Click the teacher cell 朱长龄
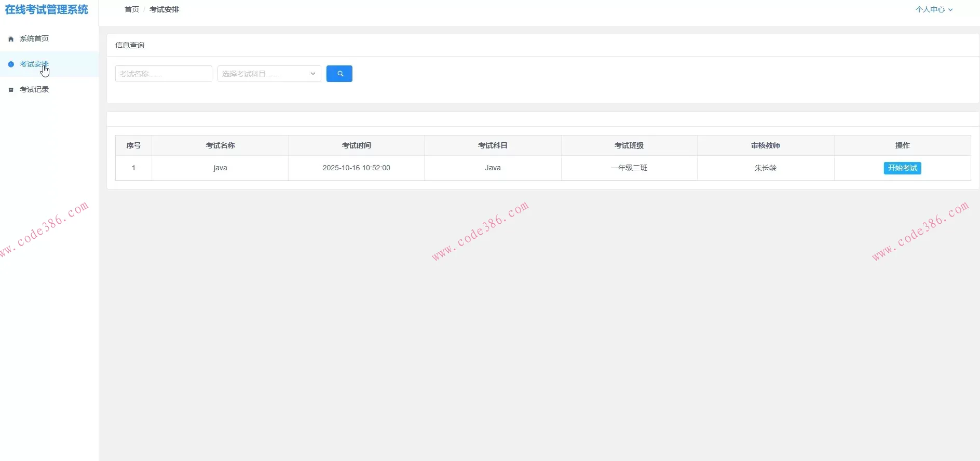980x461 pixels. (x=766, y=168)
